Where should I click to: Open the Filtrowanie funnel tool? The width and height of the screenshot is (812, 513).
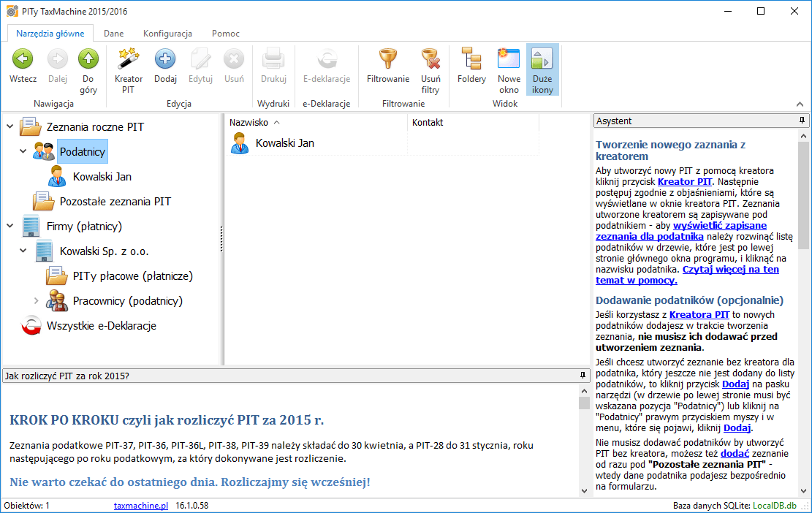pos(387,60)
